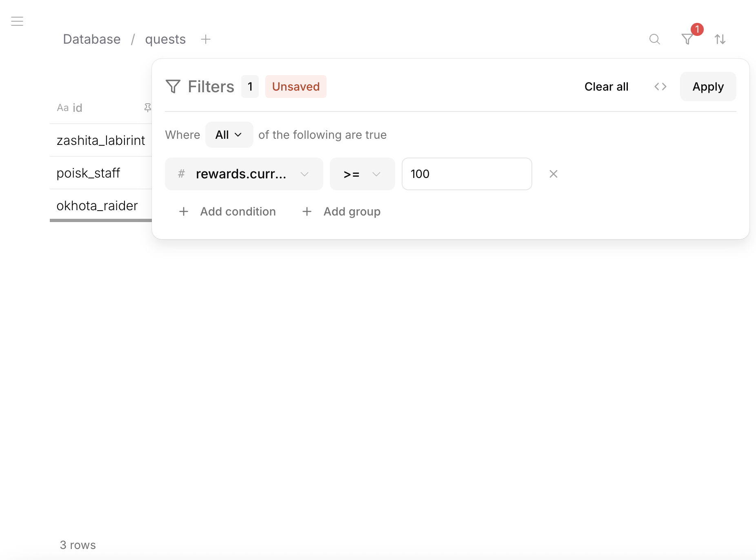Select the quests breadcrumb
Screen dimensions: 756x560
tap(165, 39)
